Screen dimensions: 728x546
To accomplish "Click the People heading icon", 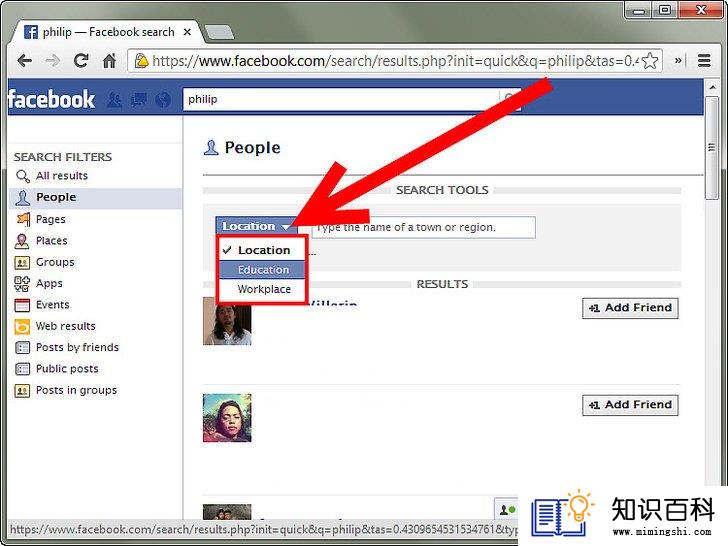I will pos(211,148).
